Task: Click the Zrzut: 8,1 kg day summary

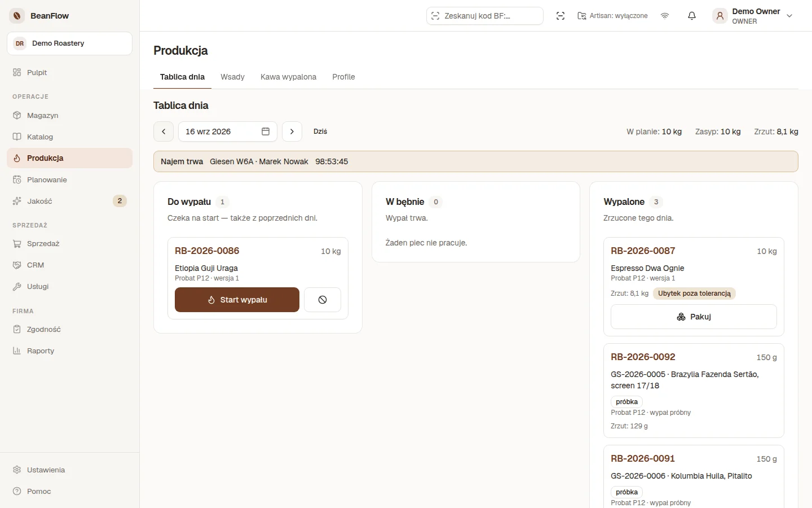Action: 776,132
